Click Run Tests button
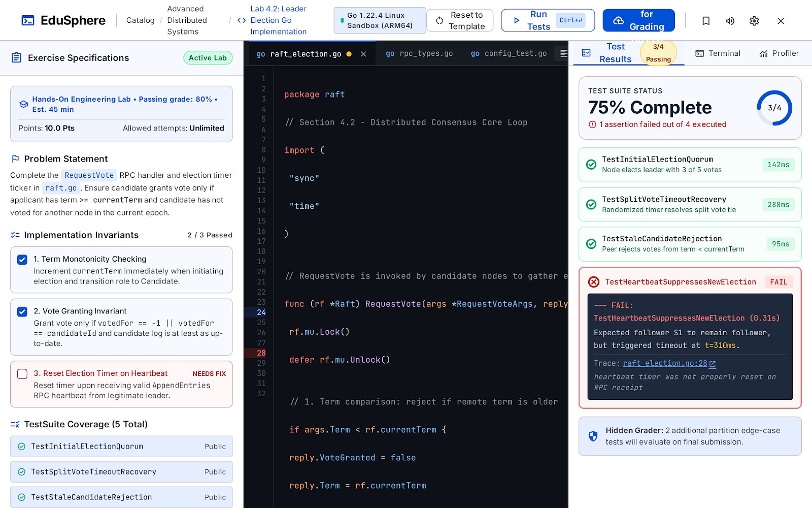This screenshot has width=812, height=508. [x=548, y=20]
